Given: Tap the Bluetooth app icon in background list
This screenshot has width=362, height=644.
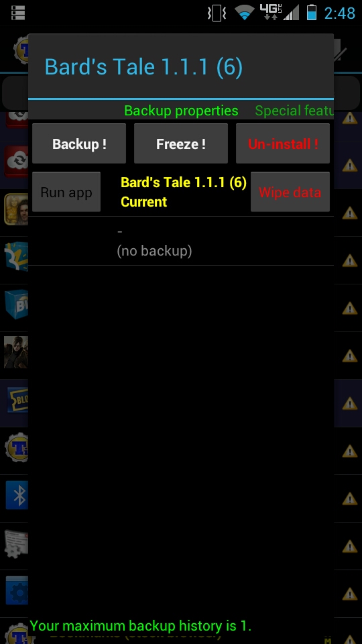Looking at the screenshot, I should click(x=17, y=495).
